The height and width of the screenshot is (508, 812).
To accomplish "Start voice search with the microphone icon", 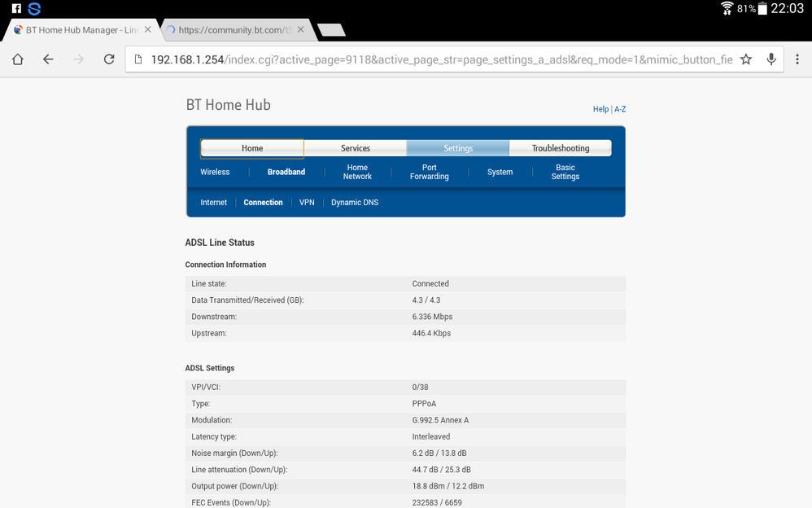I will point(771,59).
